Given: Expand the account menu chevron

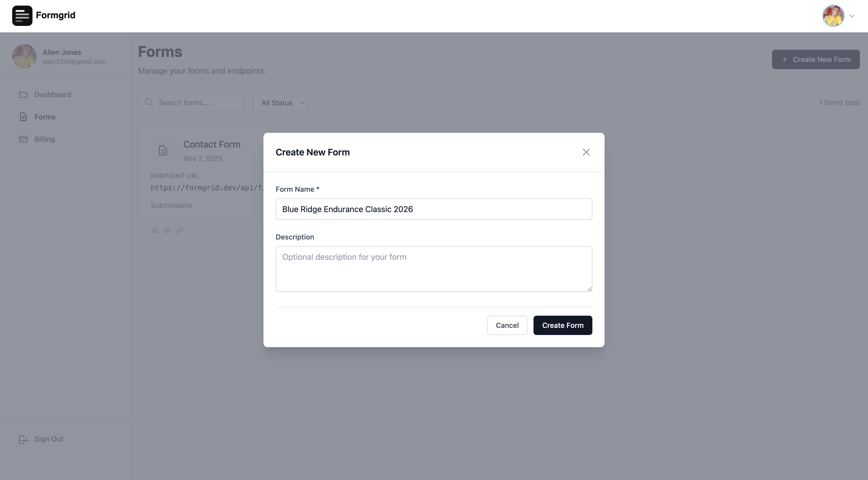Looking at the screenshot, I should (x=852, y=16).
